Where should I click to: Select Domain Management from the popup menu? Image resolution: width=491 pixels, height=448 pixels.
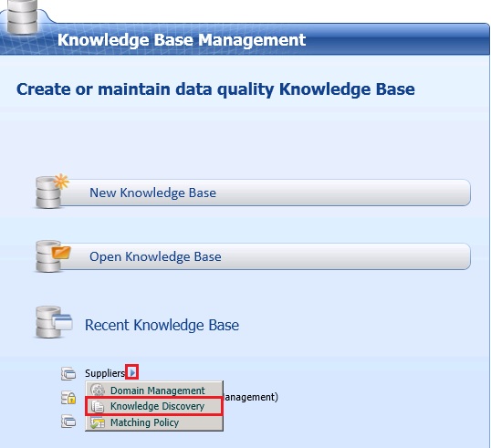(x=154, y=391)
